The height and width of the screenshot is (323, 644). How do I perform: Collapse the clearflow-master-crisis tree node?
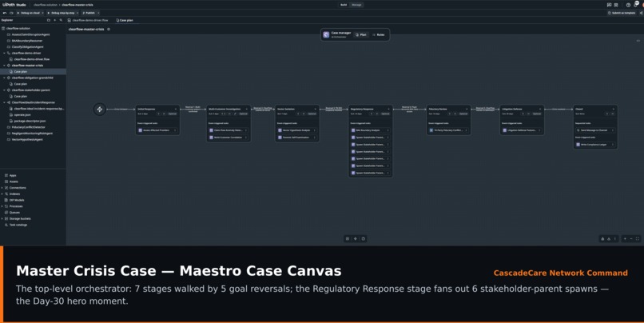coord(5,66)
